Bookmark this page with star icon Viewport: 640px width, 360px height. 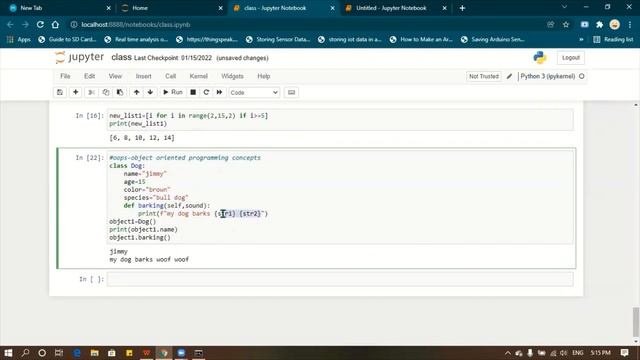click(x=566, y=24)
